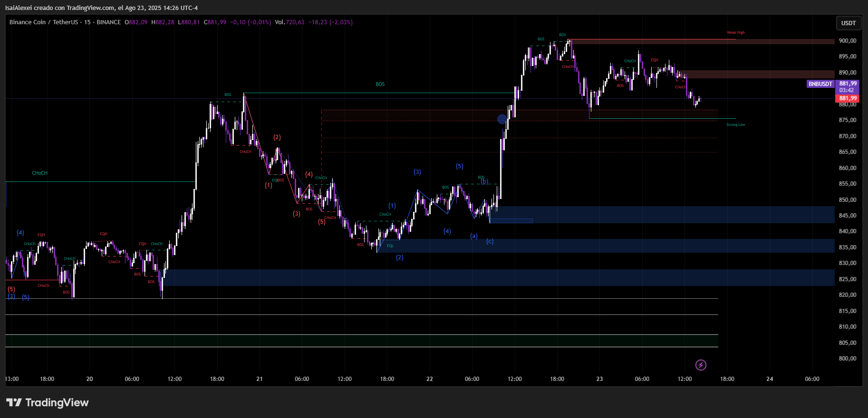
Task: Click the blue (3) wave label near 860
Action: 417,172
